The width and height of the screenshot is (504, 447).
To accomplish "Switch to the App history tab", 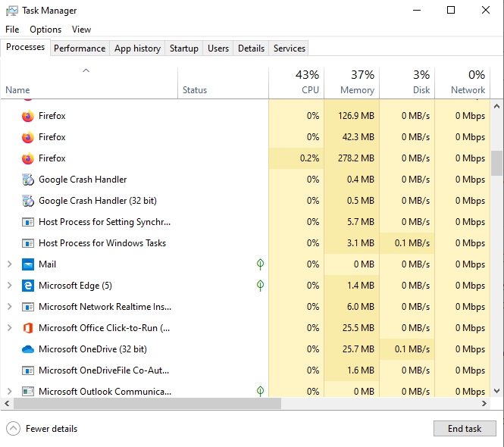I will 137,48.
